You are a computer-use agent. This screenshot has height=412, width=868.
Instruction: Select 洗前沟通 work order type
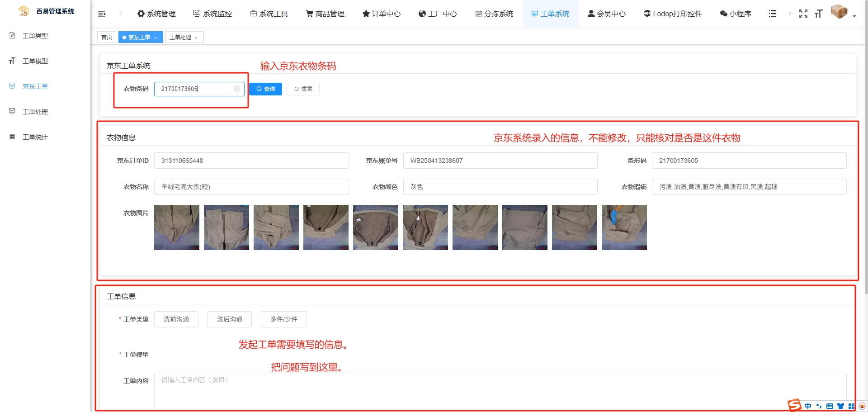[176, 319]
